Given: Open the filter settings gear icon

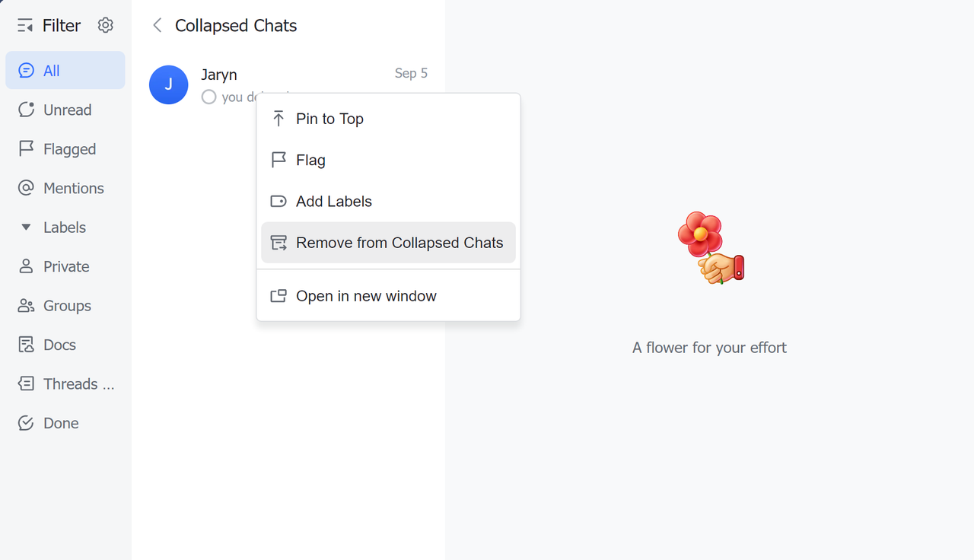Looking at the screenshot, I should (x=106, y=26).
